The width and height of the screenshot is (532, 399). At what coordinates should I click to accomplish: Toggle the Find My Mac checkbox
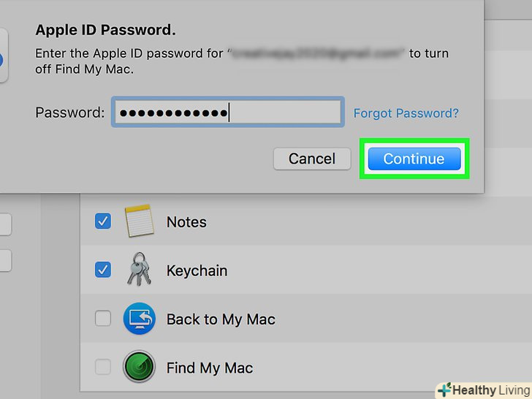pos(103,367)
